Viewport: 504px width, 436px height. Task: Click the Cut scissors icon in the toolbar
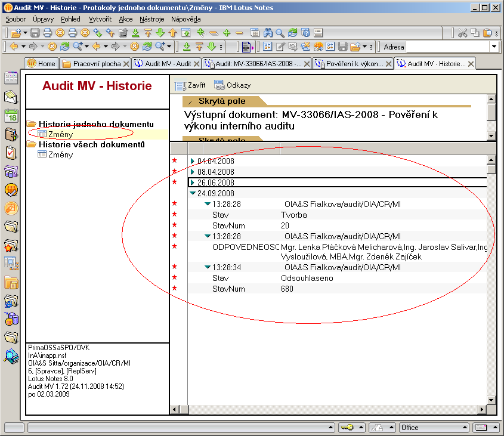pyautogui.click(x=462, y=33)
